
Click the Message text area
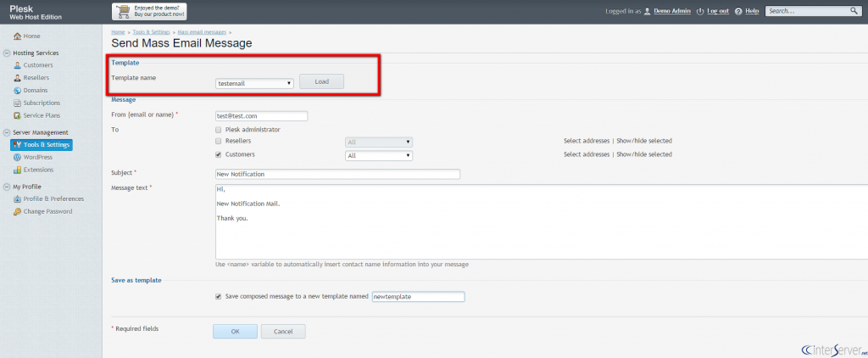tap(542, 221)
